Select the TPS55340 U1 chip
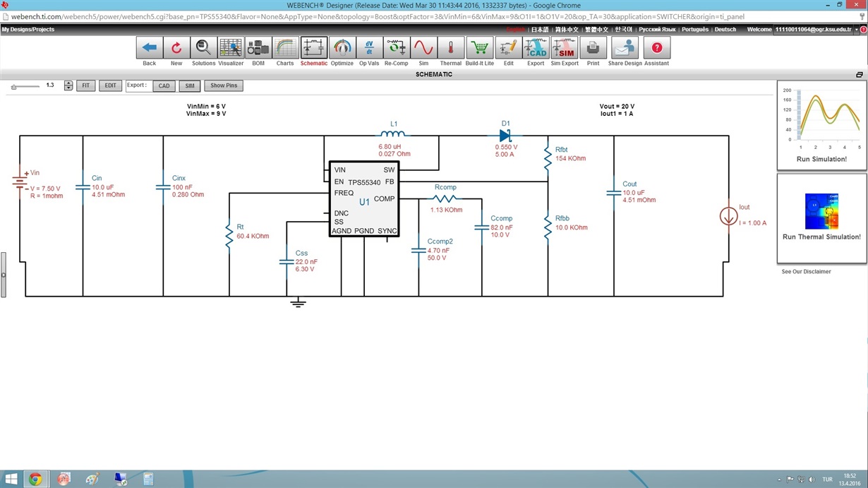Image resolution: width=868 pixels, height=488 pixels. point(364,199)
